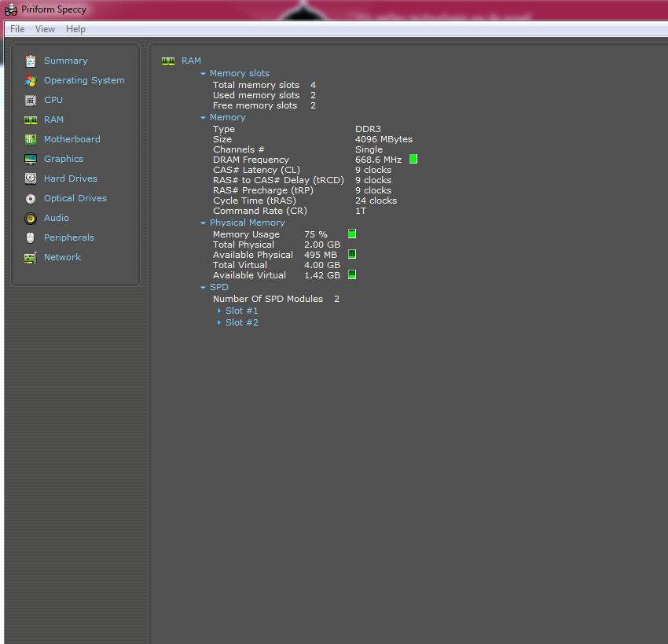This screenshot has height=644, width=668.
Task: Click the Optical Drives disc icon
Action: click(30, 199)
